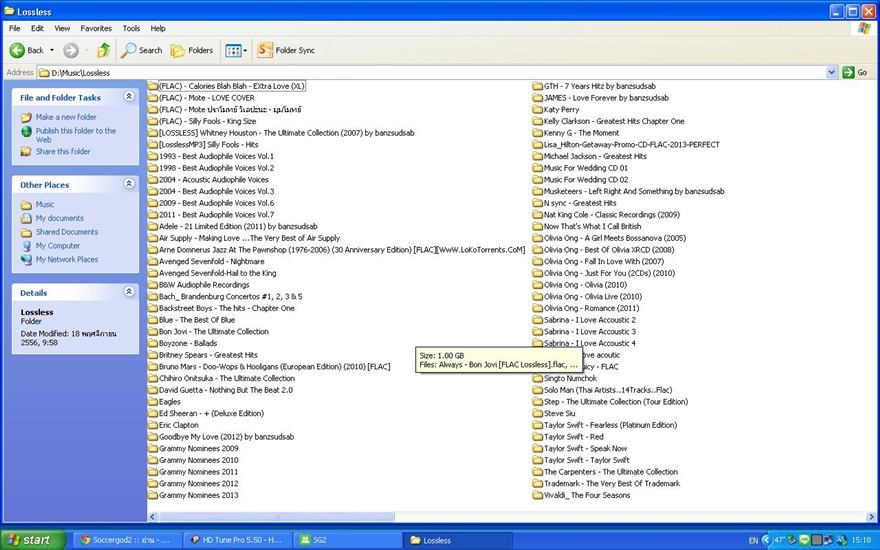The image size is (880, 550).
Task: Select folder icon for Taylor Swift - Red
Action: tap(538, 437)
